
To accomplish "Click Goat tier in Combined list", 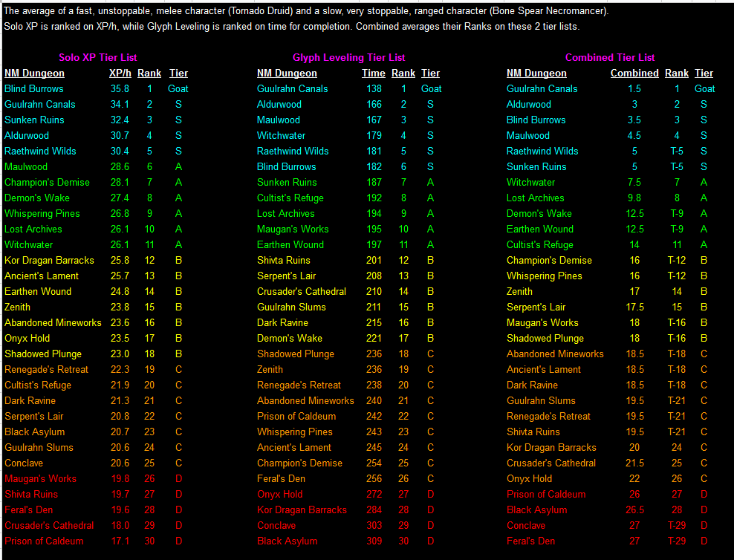I will [704, 88].
